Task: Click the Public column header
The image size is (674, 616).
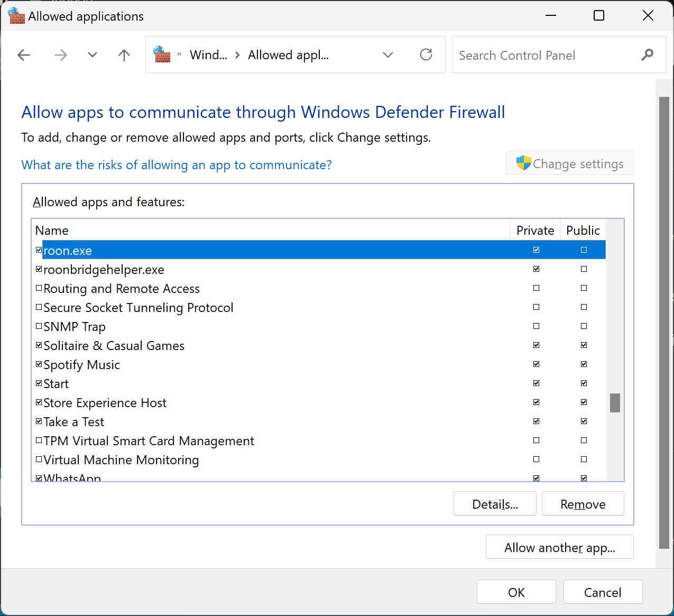Action: point(583,231)
